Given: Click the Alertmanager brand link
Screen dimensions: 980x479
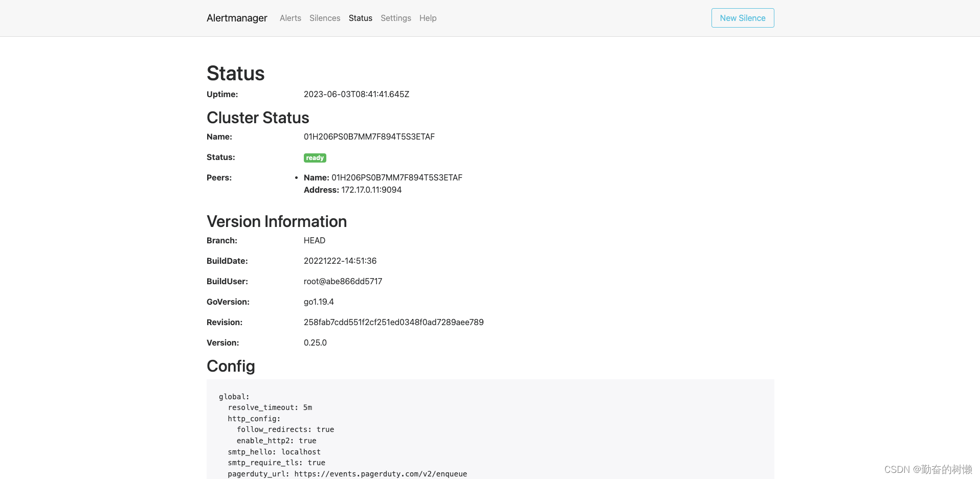Looking at the screenshot, I should pyautogui.click(x=237, y=18).
